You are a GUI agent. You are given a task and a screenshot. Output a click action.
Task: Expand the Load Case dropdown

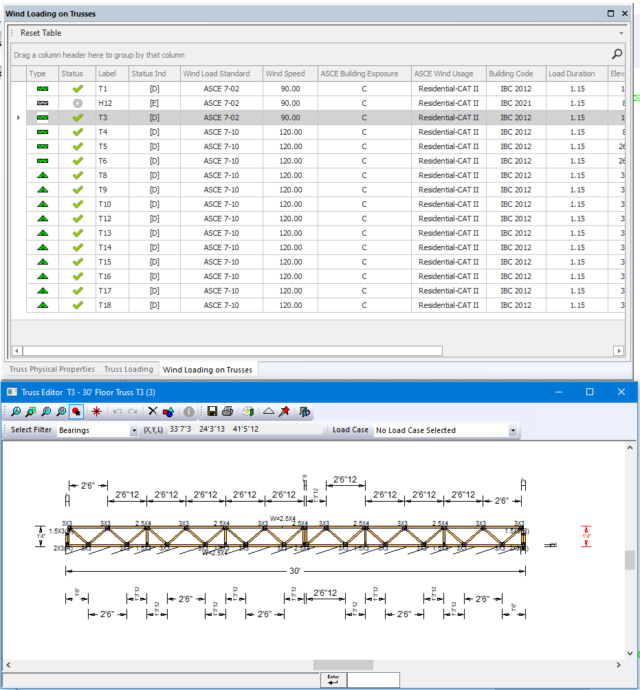tap(513, 430)
